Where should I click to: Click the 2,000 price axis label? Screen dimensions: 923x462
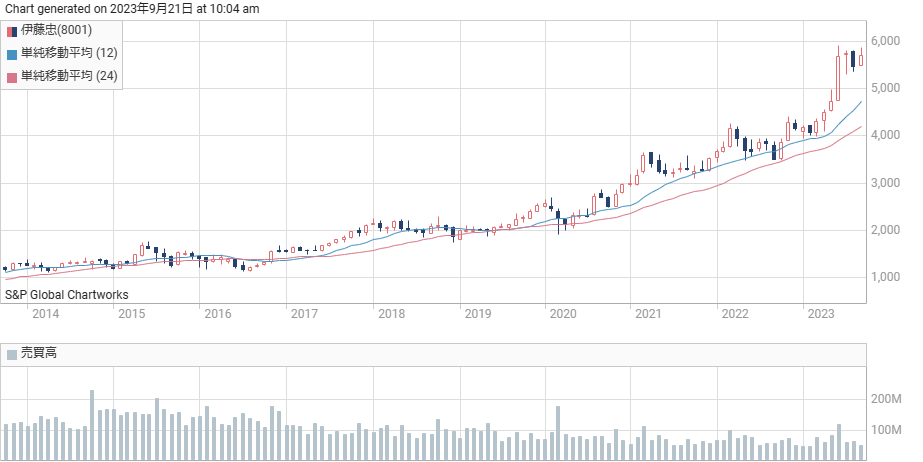pos(885,230)
